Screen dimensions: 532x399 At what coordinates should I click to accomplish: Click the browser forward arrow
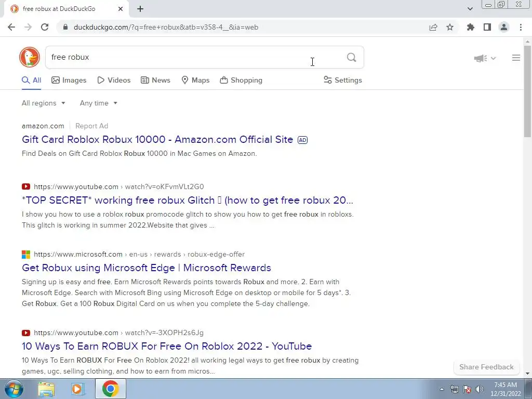(28, 27)
